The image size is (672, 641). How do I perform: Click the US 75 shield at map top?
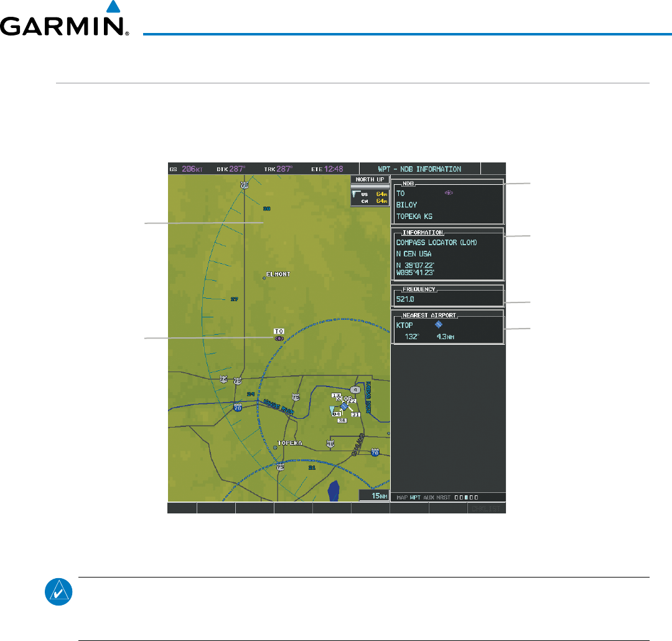(245, 185)
